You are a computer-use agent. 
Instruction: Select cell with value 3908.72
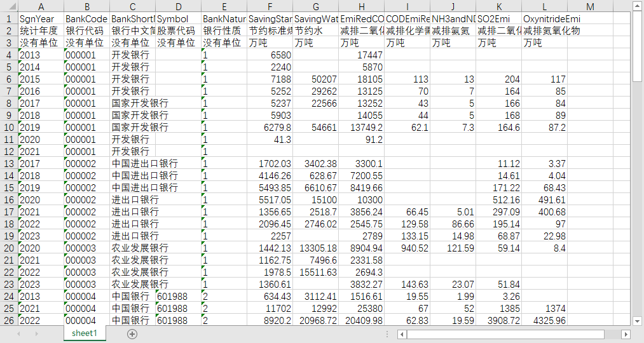(x=499, y=320)
